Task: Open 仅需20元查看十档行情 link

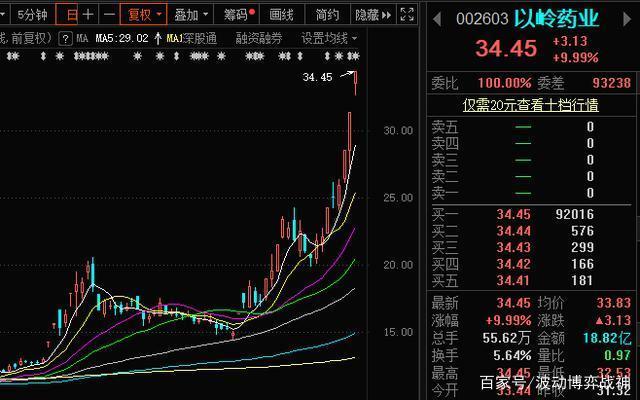Action: 531,105
